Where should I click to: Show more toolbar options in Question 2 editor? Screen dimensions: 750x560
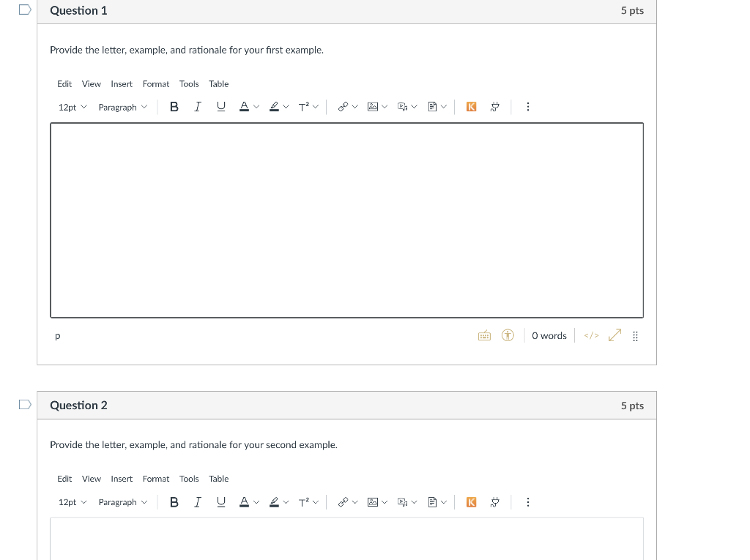(528, 501)
